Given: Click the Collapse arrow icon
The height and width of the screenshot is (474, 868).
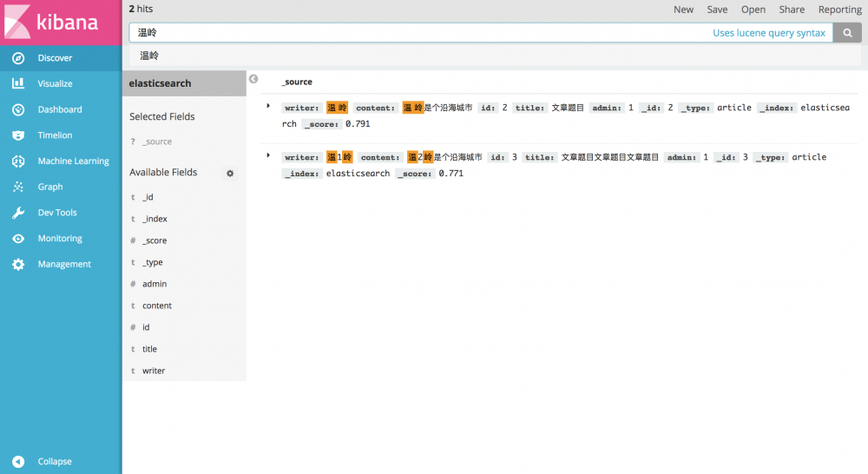Looking at the screenshot, I should [x=18, y=461].
